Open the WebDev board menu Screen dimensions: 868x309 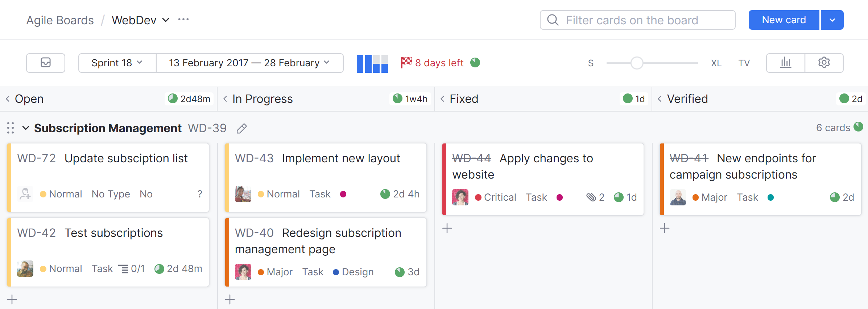pos(140,20)
